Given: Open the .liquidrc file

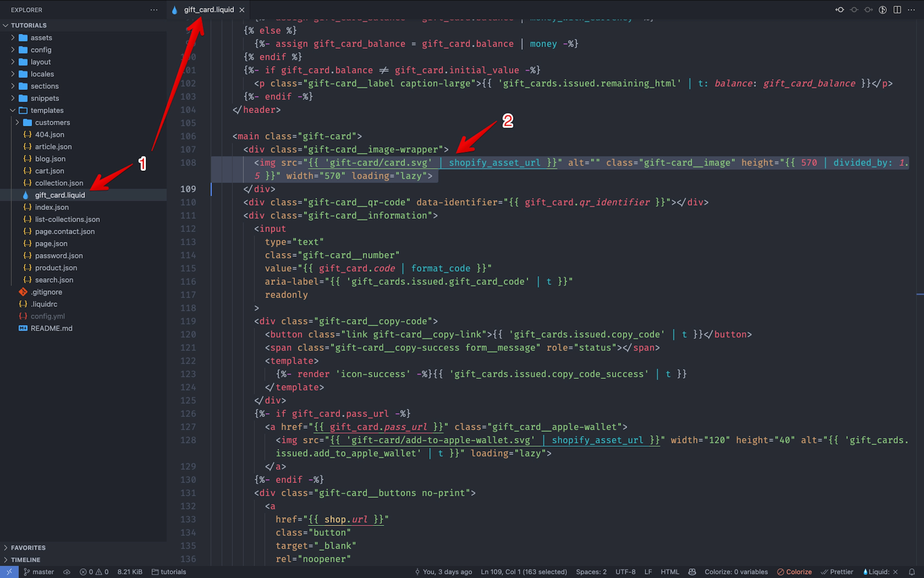Looking at the screenshot, I should point(83,304).
